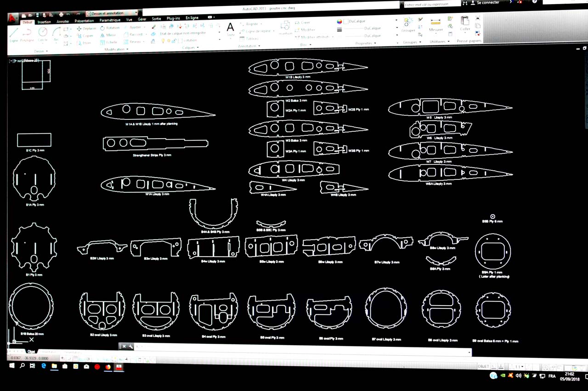Screen dimensions: 588x391
Task: Click the search keyword input field
Action: [x=431, y=4]
